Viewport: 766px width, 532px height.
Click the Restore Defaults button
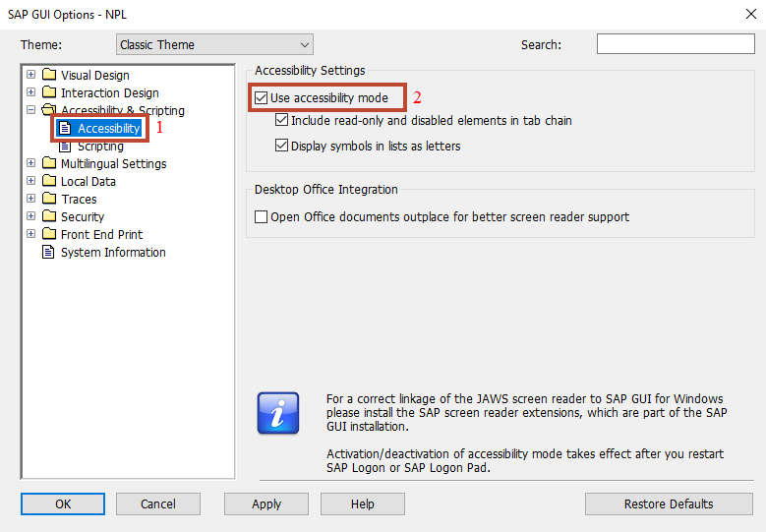tap(669, 503)
